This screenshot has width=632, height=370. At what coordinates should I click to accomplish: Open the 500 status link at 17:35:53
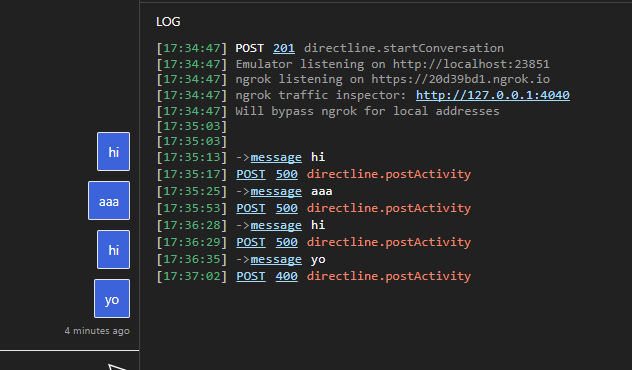click(287, 208)
